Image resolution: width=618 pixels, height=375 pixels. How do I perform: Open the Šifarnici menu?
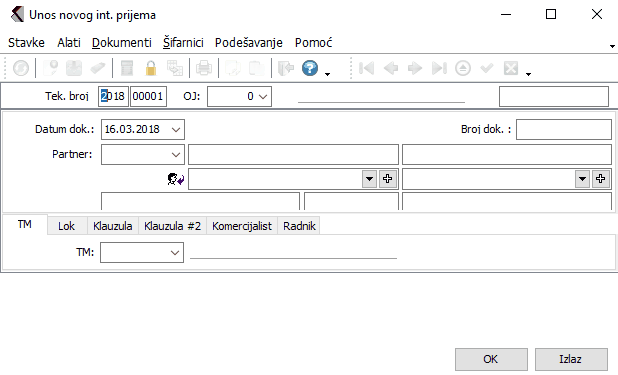(183, 43)
